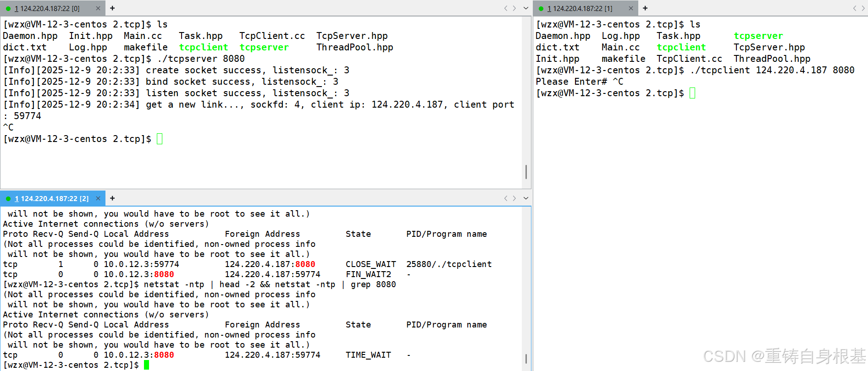Click green tcpserver file in left terminal listing

pos(264,47)
